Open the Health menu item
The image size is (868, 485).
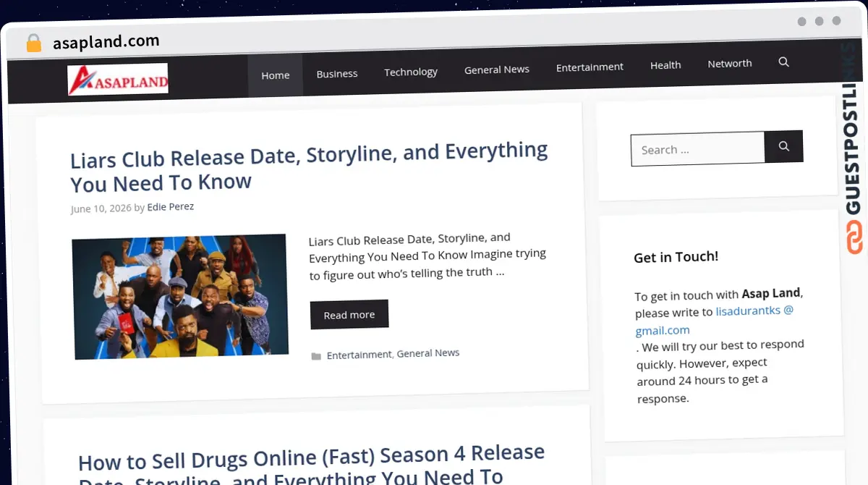(665, 65)
